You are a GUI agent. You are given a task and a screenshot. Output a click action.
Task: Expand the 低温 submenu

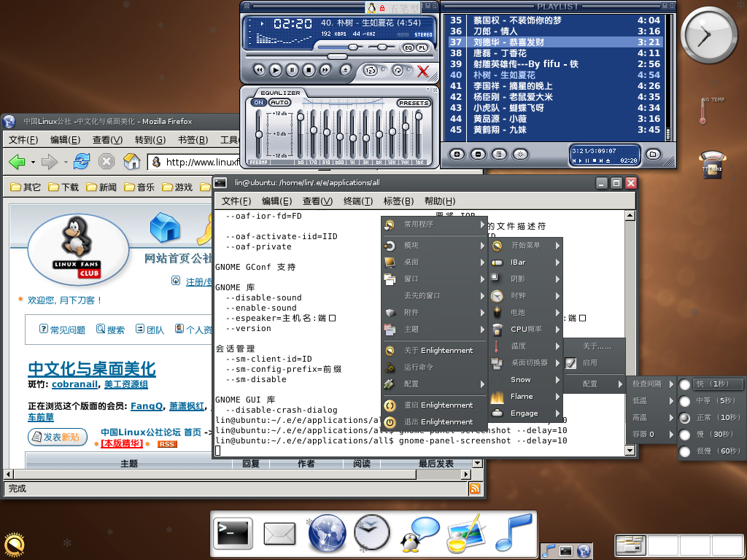click(651, 401)
